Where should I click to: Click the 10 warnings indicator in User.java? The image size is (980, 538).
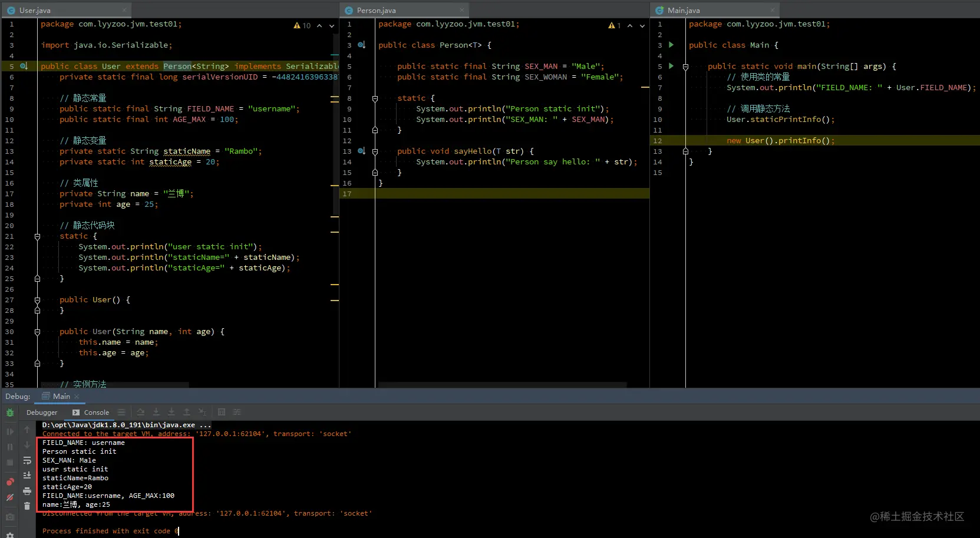(x=302, y=25)
